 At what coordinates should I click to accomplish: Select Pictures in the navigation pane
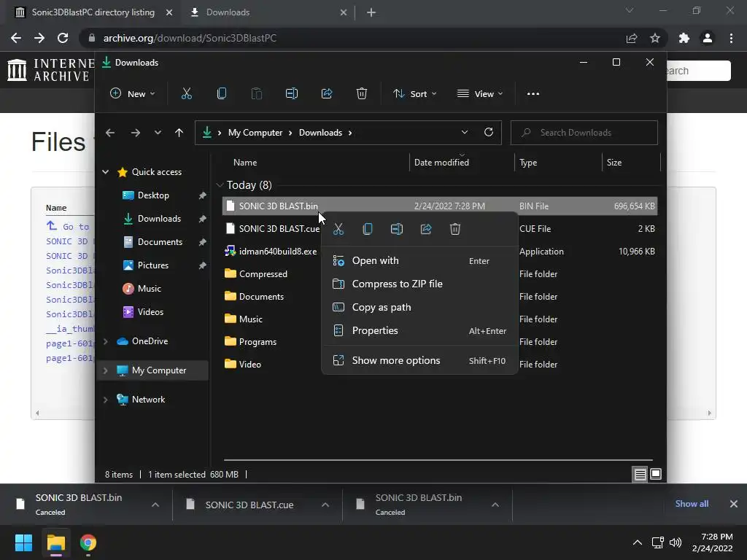pyautogui.click(x=153, y=265)
